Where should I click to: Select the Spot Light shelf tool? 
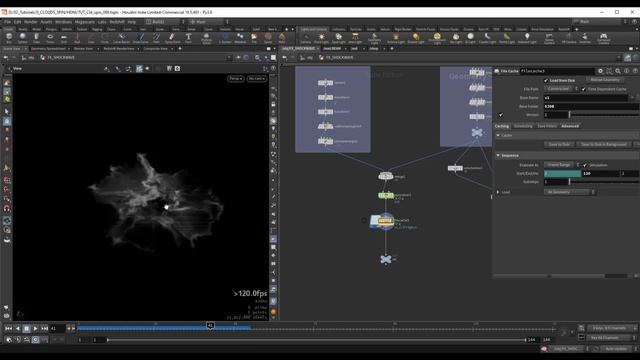click(x=338, y=38)
